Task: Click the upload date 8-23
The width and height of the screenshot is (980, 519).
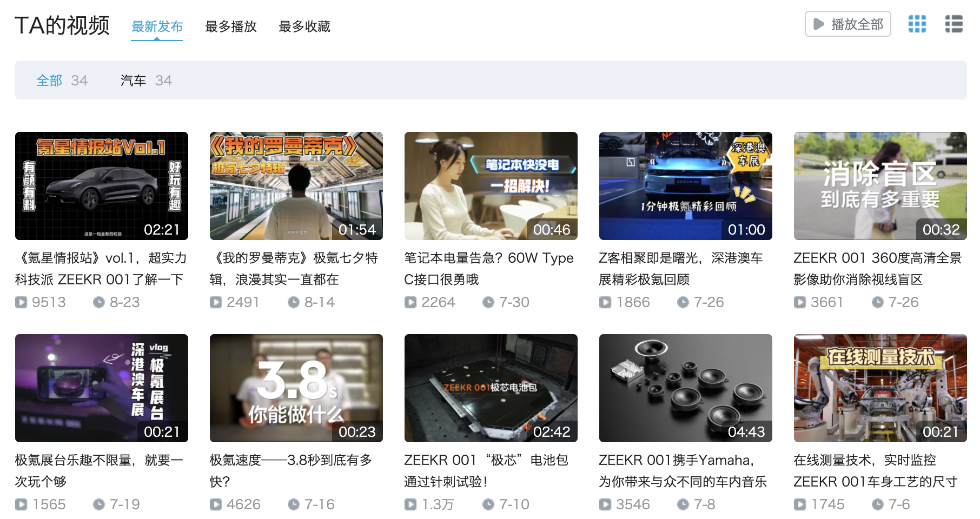Action: coord(125,302)
